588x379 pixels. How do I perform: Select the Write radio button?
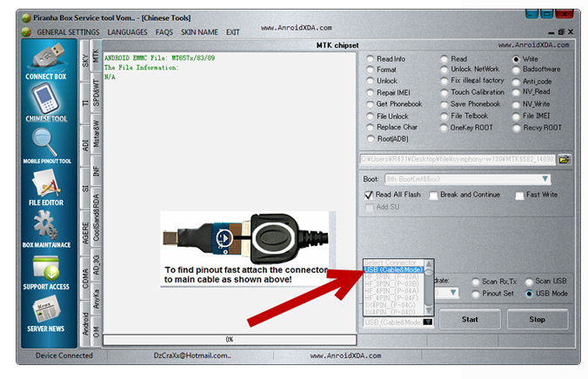pyautogui.click(x=517, y=59)
